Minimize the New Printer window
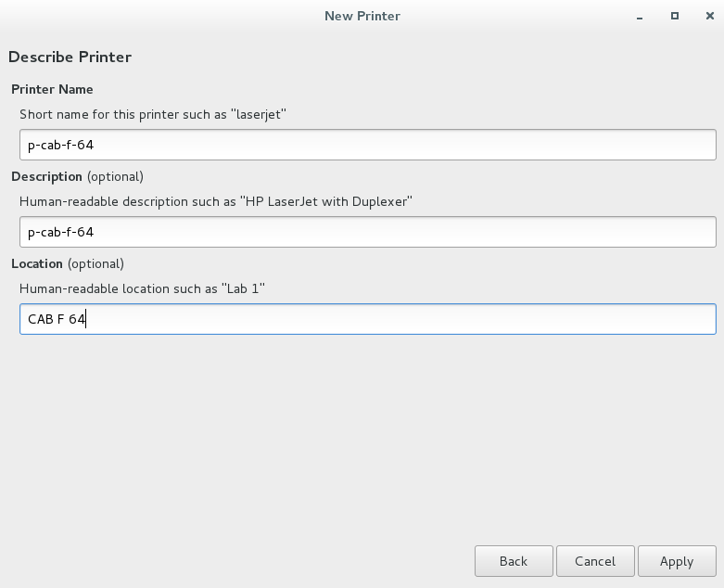The image size is (724, 588). coord(640,17)
